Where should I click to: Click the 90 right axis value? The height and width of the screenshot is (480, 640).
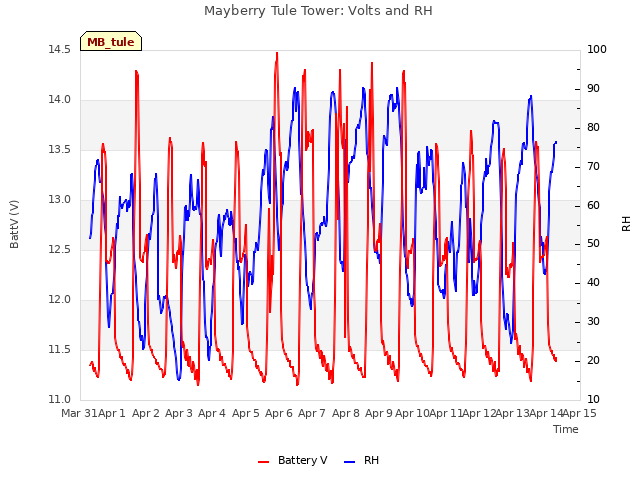click(593, 89)
